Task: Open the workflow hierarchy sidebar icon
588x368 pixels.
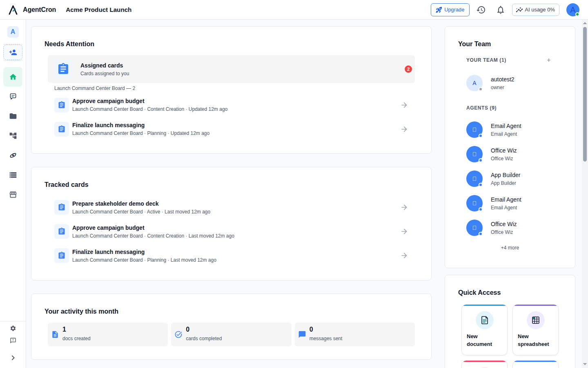Action: point(13,136)
